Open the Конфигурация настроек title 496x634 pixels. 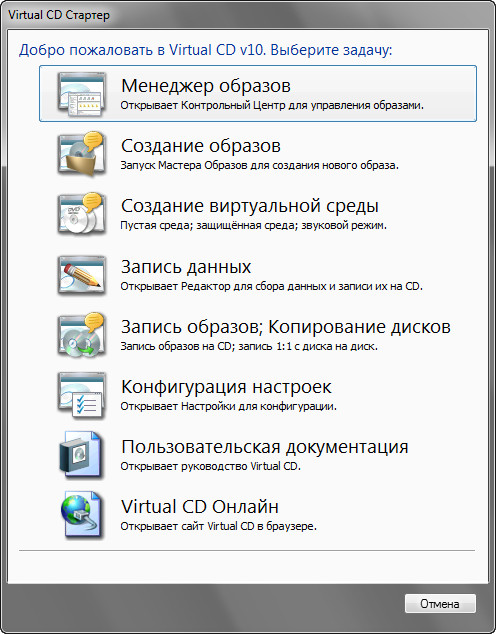point(226,387)
